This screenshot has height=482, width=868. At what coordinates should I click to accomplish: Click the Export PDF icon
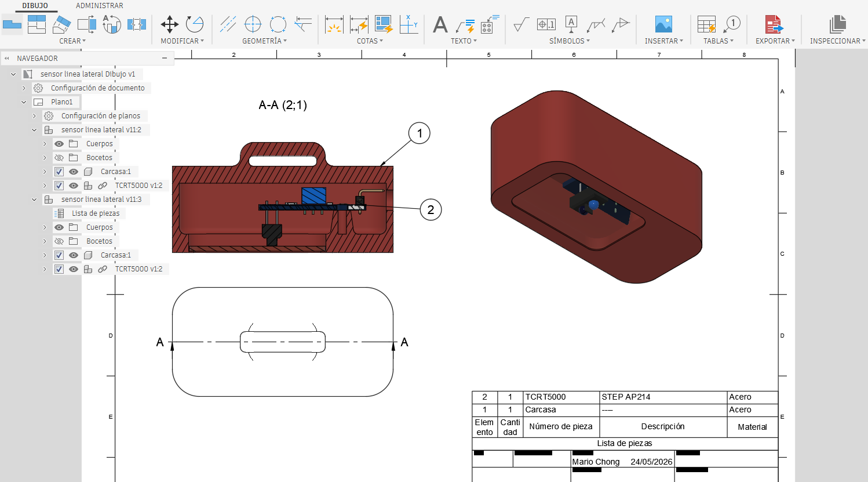[774, 24]
